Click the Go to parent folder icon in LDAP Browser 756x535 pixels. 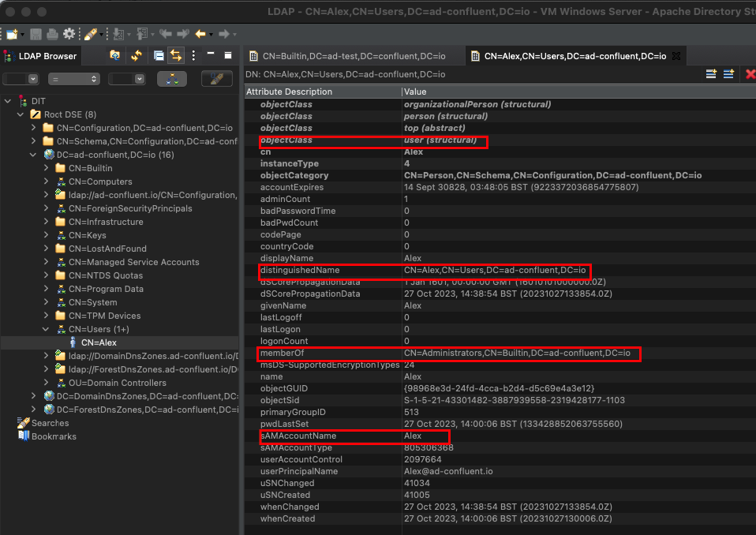(x=114, y=55)
